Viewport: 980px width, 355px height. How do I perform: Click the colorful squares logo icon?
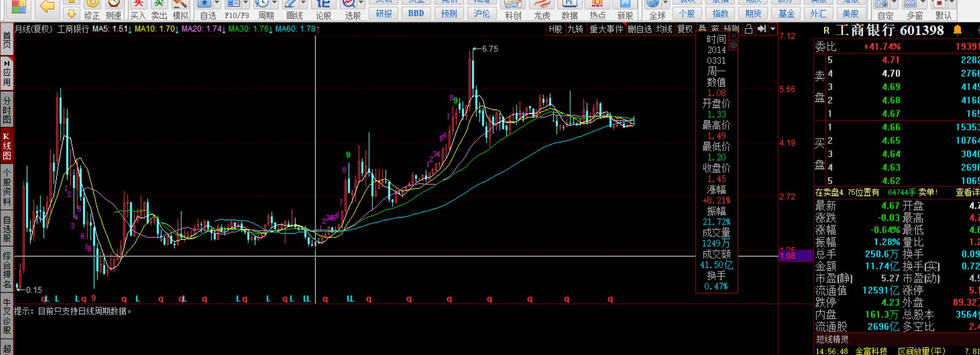18,6
